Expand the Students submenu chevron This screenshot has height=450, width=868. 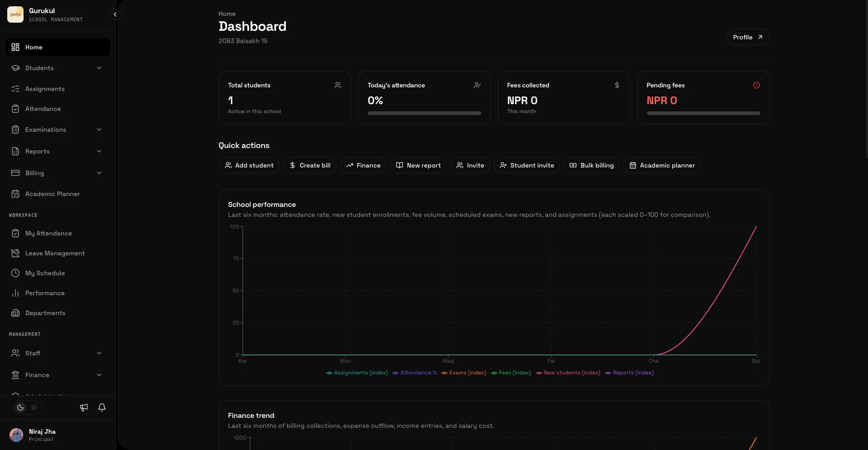(x=99, y=68)
